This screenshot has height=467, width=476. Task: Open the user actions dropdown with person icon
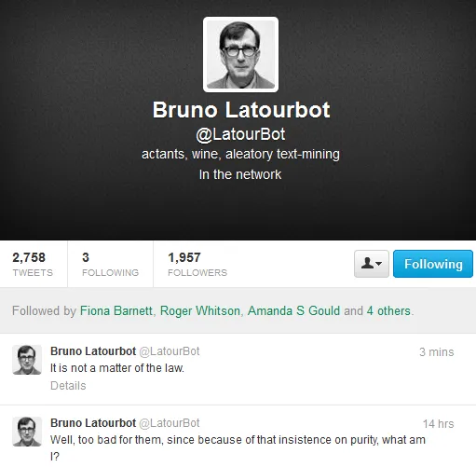[x=372, y=264]
